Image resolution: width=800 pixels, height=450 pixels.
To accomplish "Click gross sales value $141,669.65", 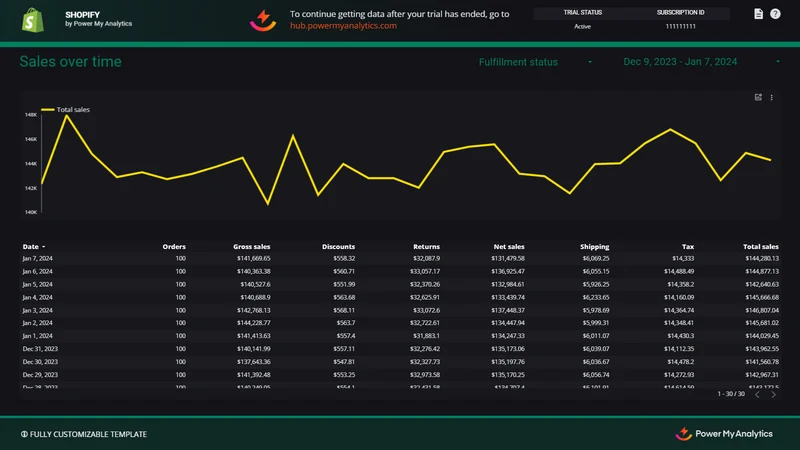I will click(x=254, y=259).
